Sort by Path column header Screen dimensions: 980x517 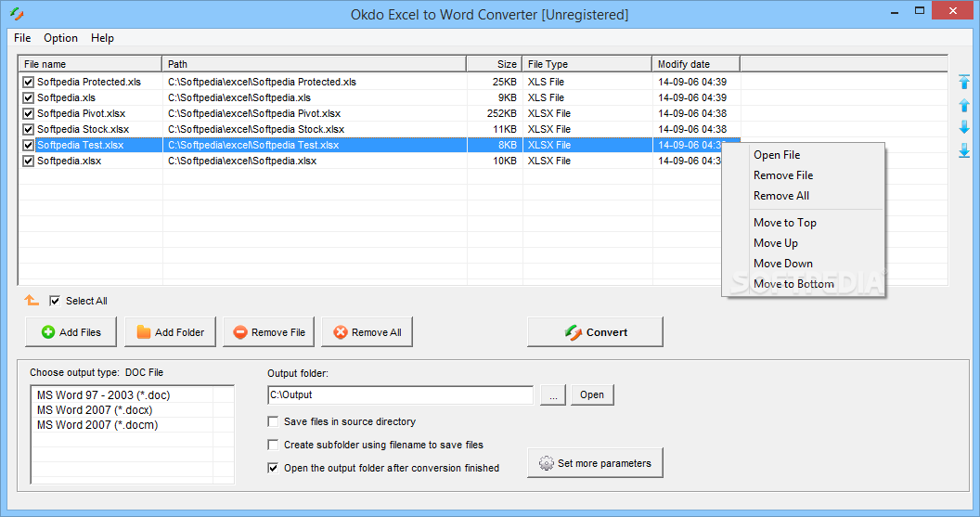315,64
